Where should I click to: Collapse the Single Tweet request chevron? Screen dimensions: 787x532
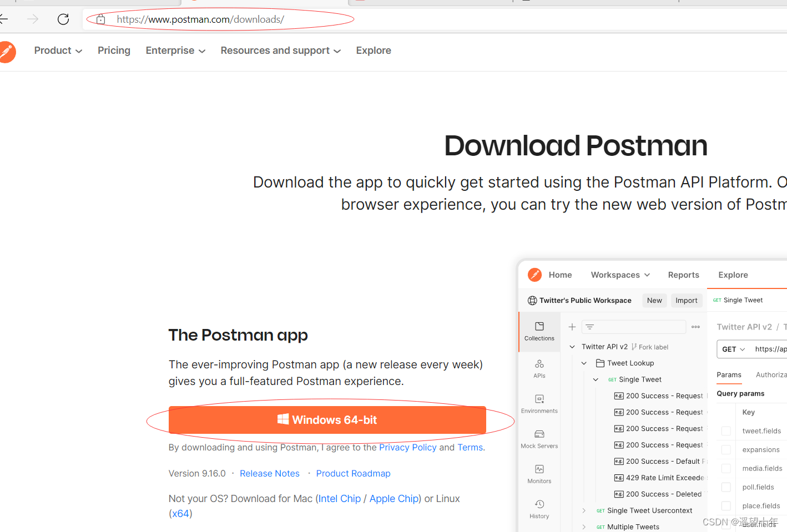pos(596,379)
